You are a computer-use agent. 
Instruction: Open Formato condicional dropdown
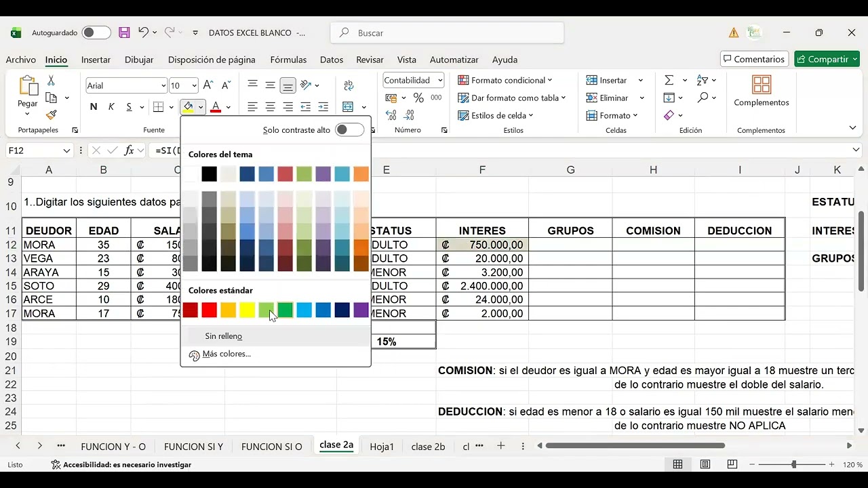coord(505,80)
